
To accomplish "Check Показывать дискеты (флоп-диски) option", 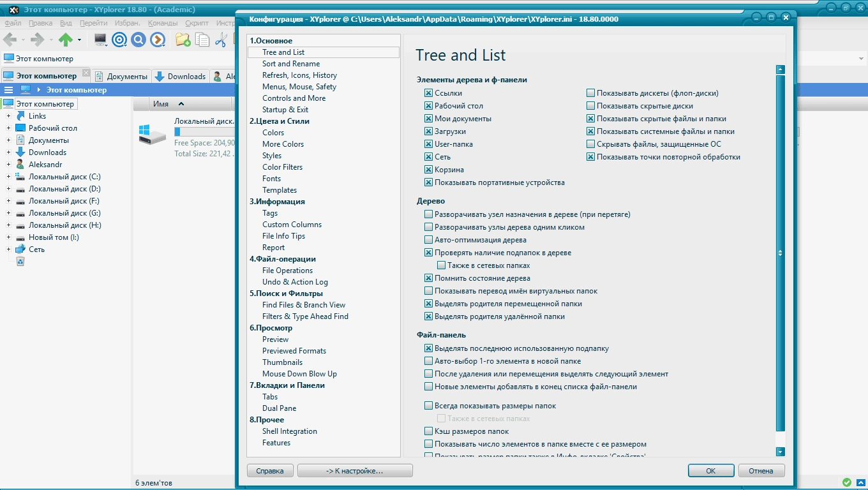I will [x=590, y=93].
